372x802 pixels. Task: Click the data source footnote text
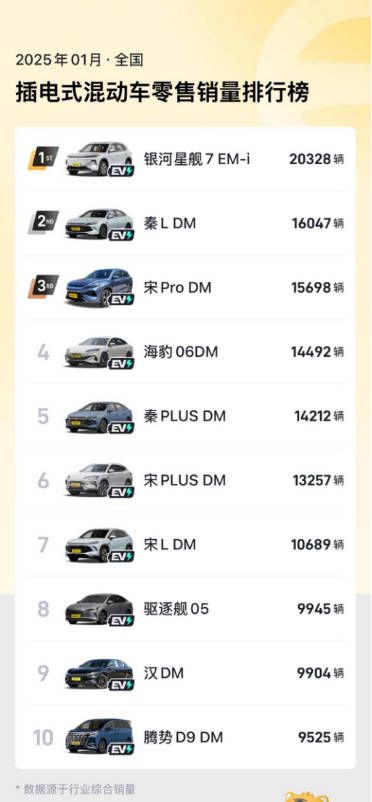(x=75, y=789)
